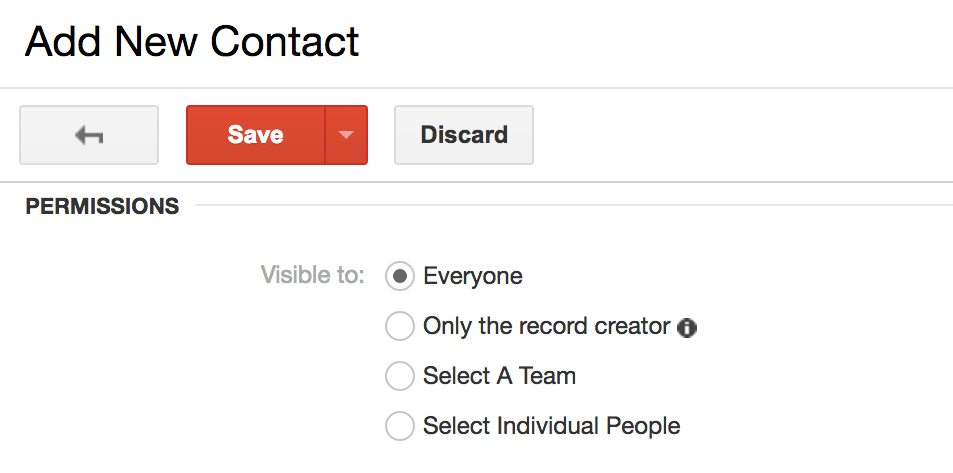Show tooltip for record creator visibility info

(687, 328)
